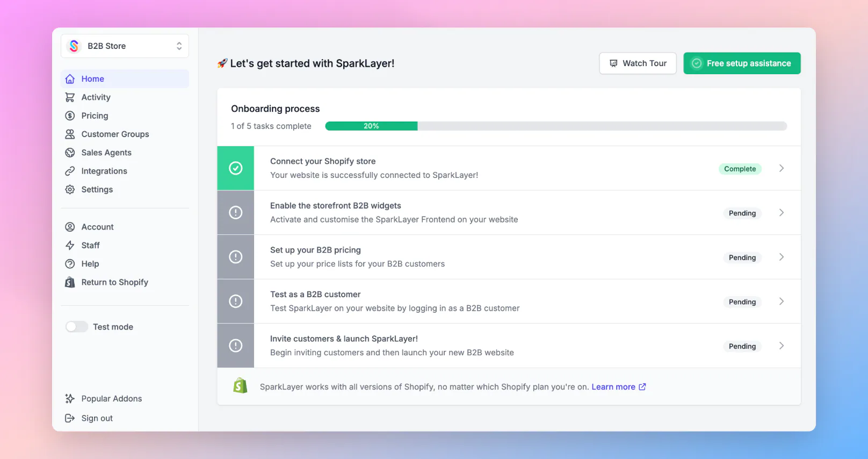Click the Popular Addons sparkle icon
The image size is (868, 459).
click(70, 399)
